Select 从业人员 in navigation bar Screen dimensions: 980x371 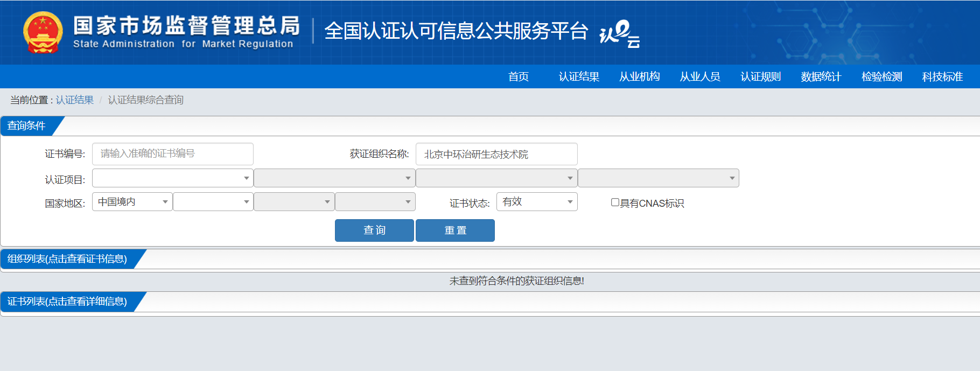point(700,76)
